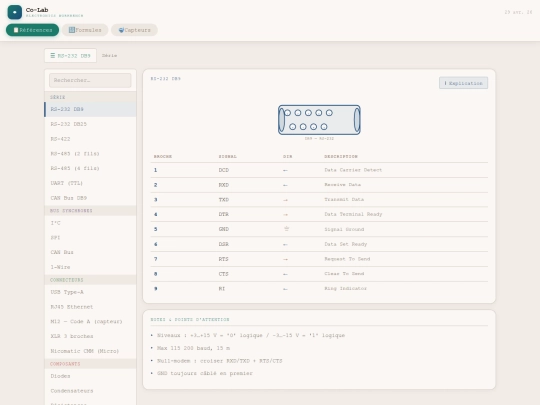Click the Explication button

click(463, 83)
